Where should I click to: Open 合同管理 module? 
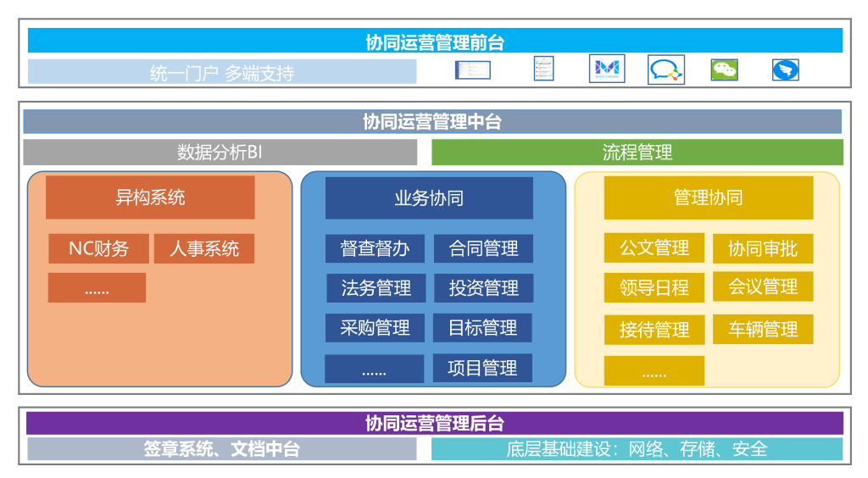click(483, 248)
